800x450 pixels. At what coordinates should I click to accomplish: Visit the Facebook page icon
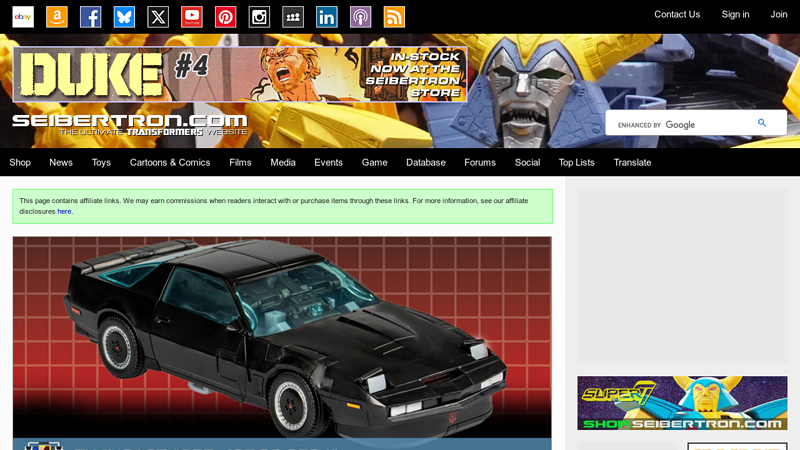pos(90,17)
